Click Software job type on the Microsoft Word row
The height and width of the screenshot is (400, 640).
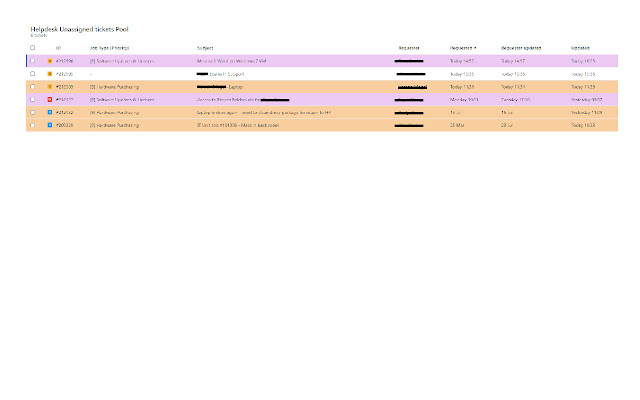pyautogui.click(x=122, y=61)
